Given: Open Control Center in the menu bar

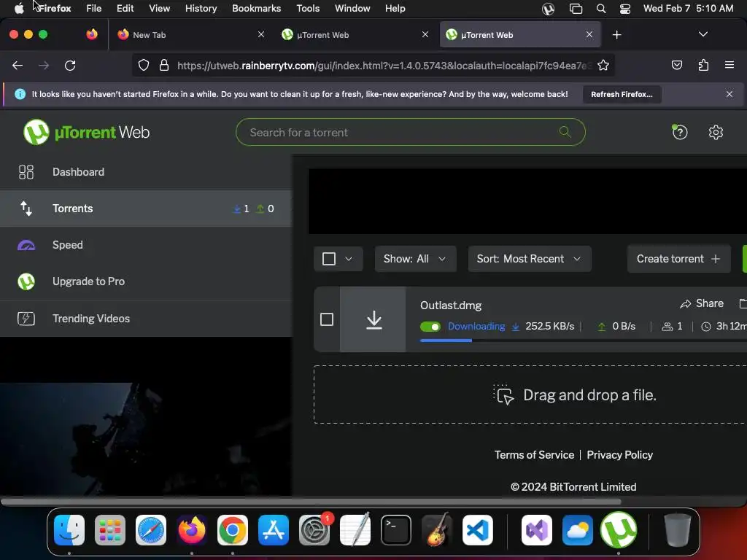Looking at the screenshot, I should click(x=625, y=9).
